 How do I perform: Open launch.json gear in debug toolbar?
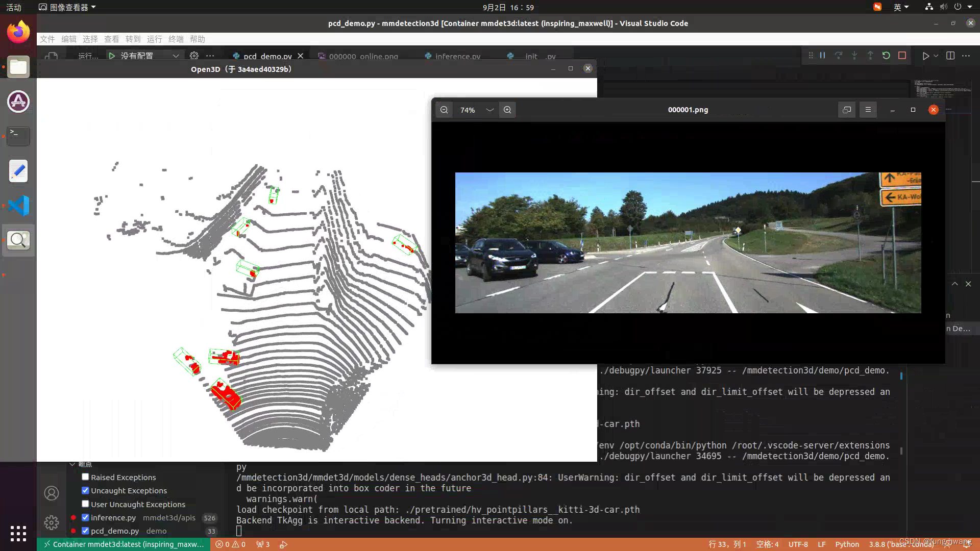click(x=194, y=56)
